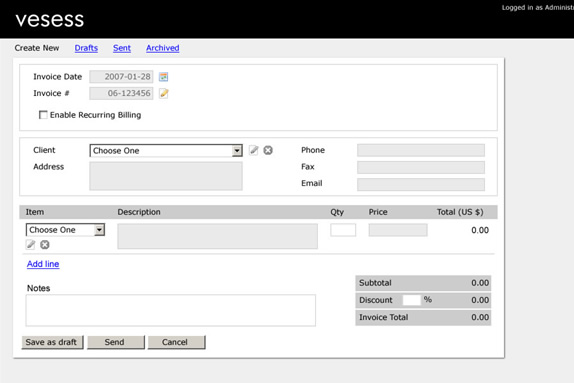Click the edit client pencil icon
The image size is (574, 383).
coord(254,150)
